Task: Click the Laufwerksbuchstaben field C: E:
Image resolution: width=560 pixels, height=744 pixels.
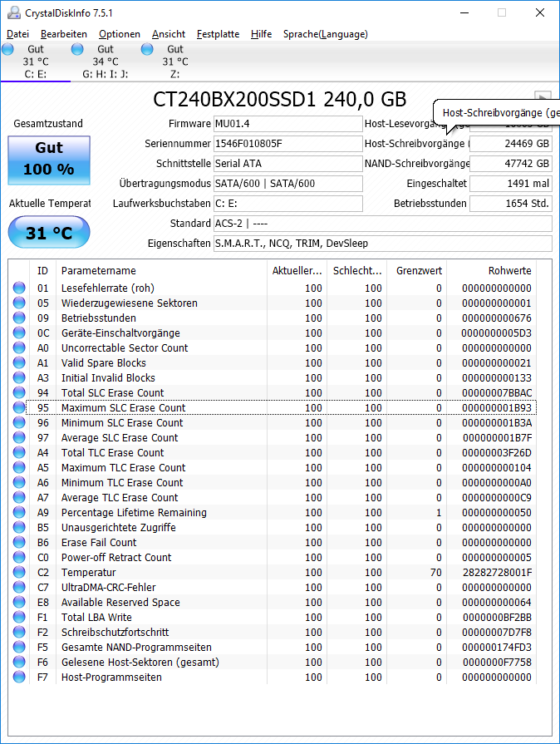Action: (x=287, y=204)
